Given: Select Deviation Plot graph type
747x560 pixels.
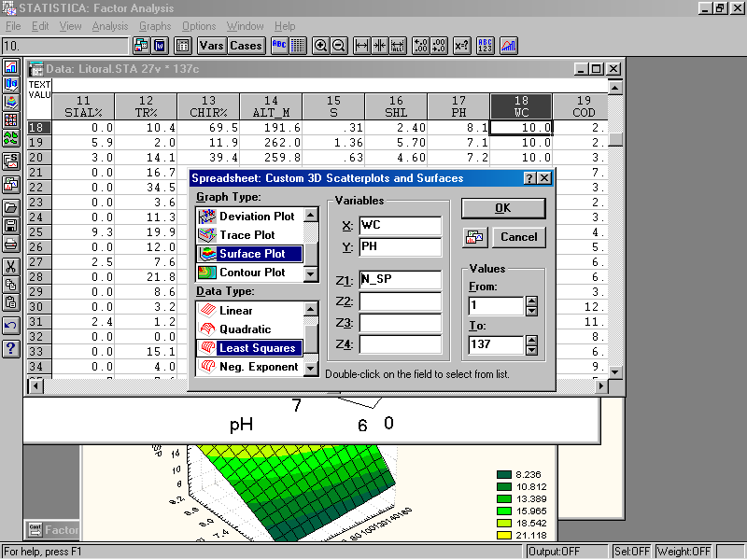Looking at the screenshot, I should click(x=249, y=217).
